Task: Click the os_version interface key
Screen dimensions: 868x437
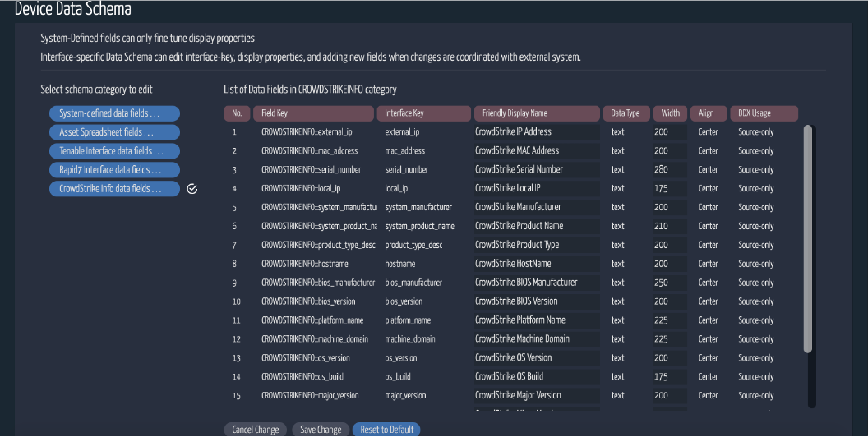Action: 401,358
